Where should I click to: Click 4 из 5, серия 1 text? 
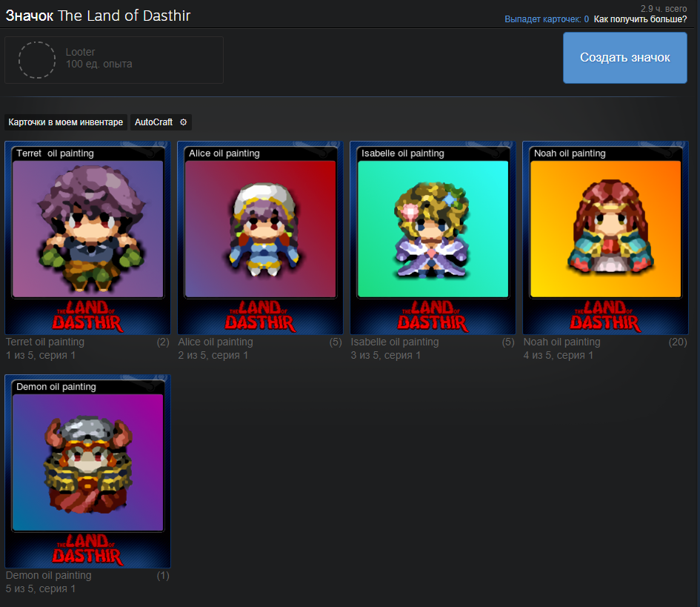point(558,356)
